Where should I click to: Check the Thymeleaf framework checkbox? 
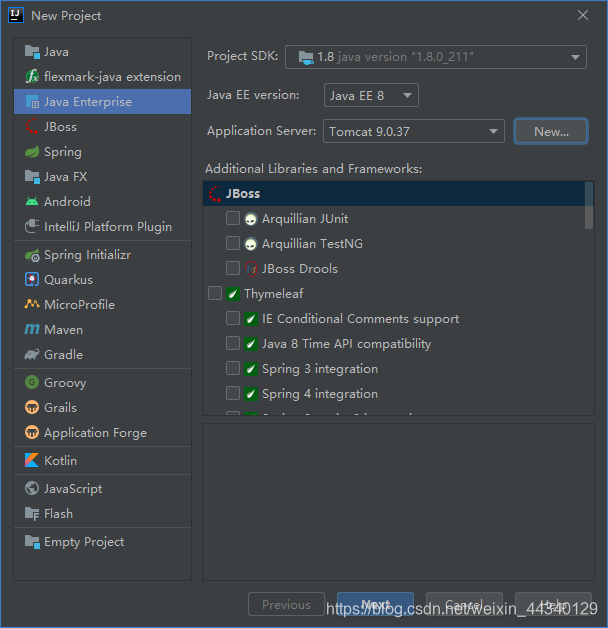(215, 293)
